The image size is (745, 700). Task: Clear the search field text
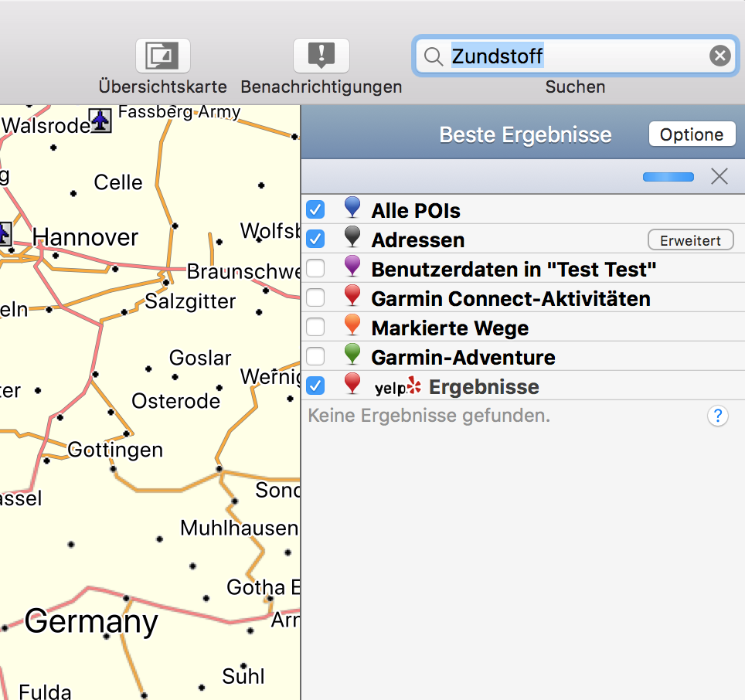tap(719, 56)
